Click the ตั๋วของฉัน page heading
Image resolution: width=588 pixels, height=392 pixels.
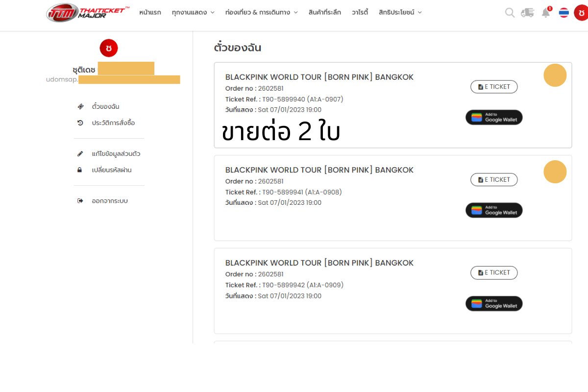(x=238, y=48)
